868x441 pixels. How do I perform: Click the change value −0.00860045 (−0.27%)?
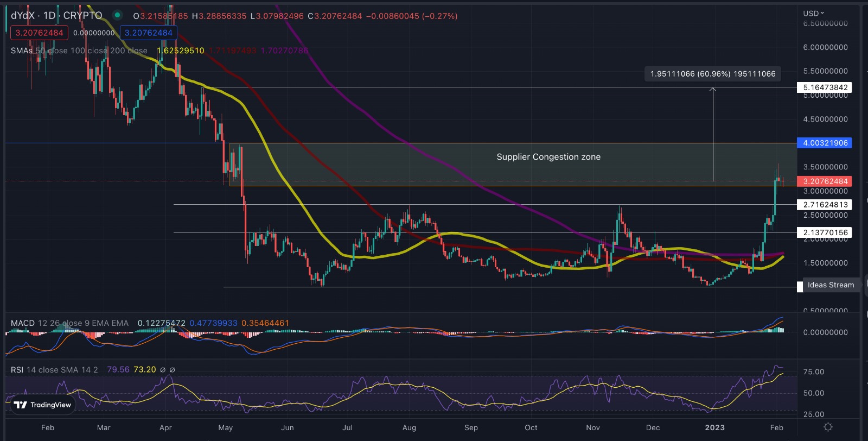412,16
